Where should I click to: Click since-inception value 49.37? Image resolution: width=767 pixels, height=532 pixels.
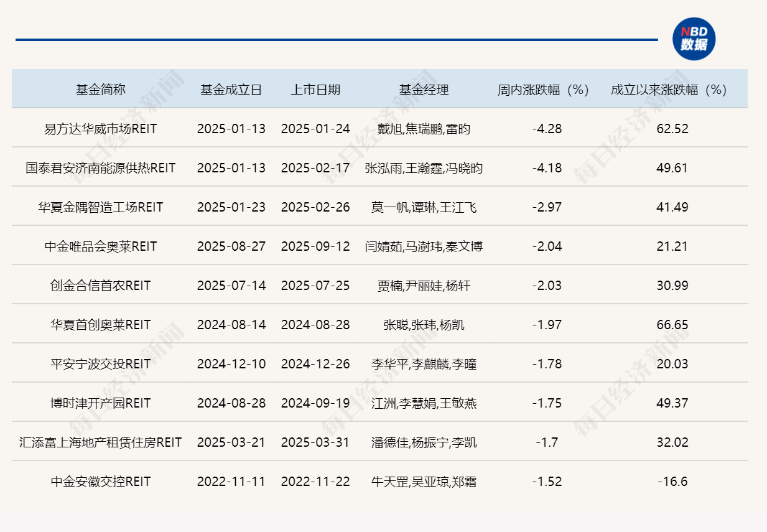point(672,403)
